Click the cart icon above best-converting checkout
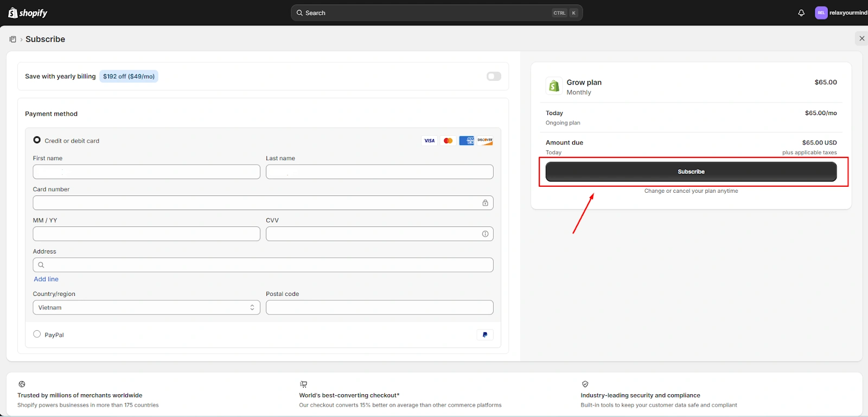The width and height of the screenshot is (868, 417). pos(303,384)
